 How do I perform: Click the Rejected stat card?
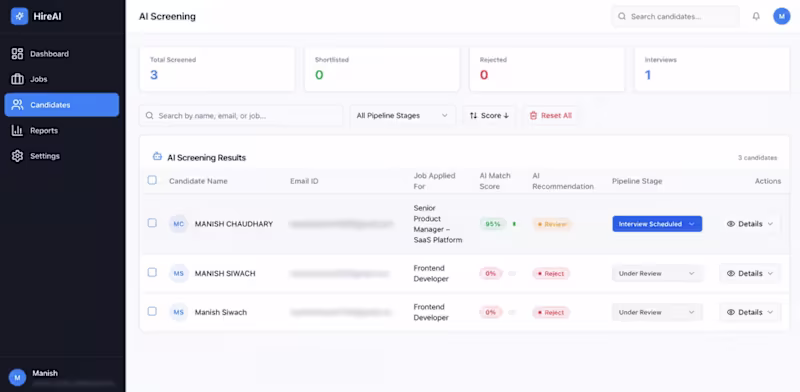547,69
